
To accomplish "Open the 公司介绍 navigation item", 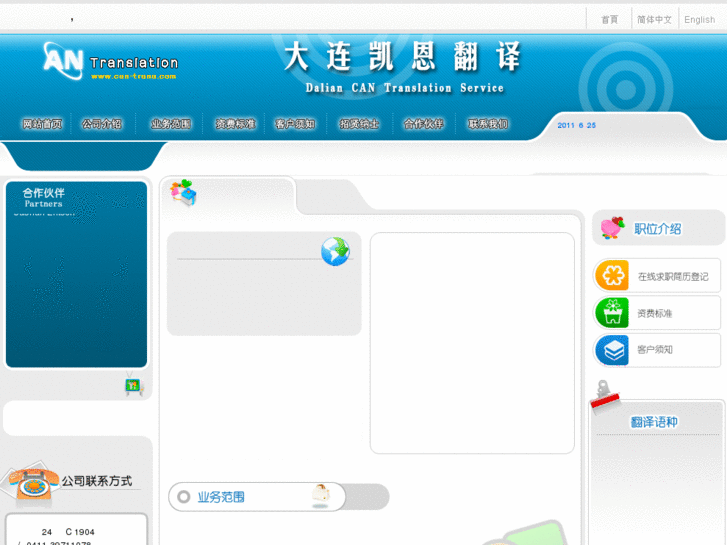I will coord(102,124).
